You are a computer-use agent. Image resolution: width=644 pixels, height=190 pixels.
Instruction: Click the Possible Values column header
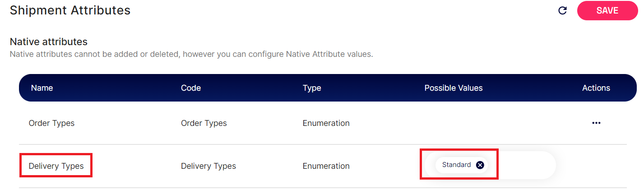point(454,88)
